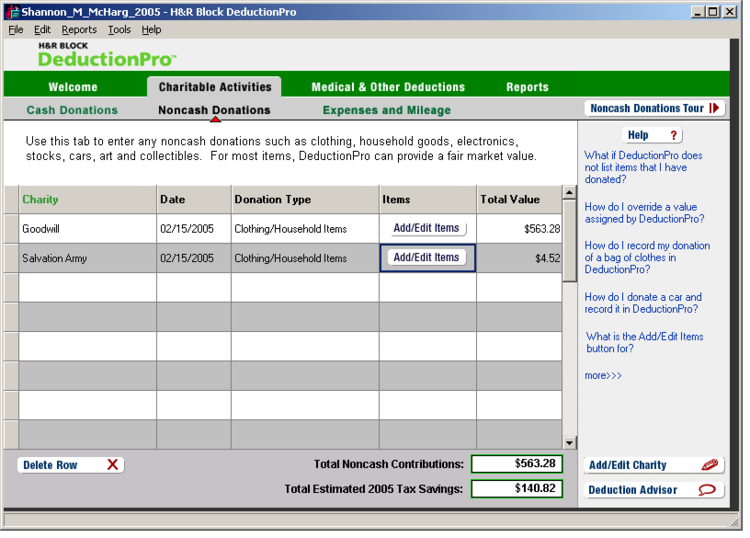Click the Goodwill row date 02/15/2005
Image resolution: width=750 pixels, height=538 pixels.
click(x=194, y=229)
